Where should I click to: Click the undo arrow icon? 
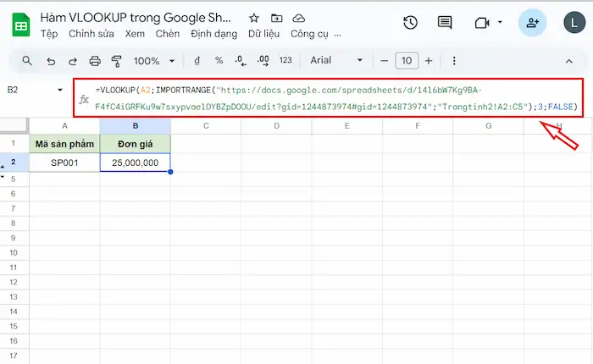[x=51, y=61]
